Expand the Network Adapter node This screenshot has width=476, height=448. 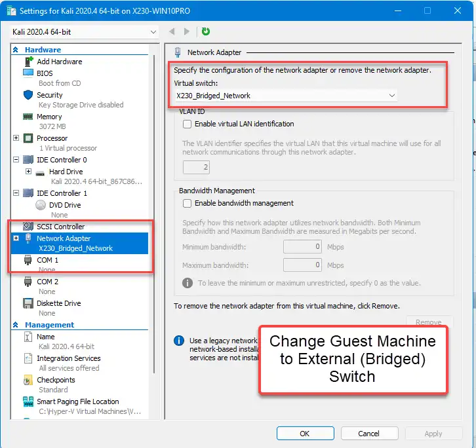[x=16, y=238]
